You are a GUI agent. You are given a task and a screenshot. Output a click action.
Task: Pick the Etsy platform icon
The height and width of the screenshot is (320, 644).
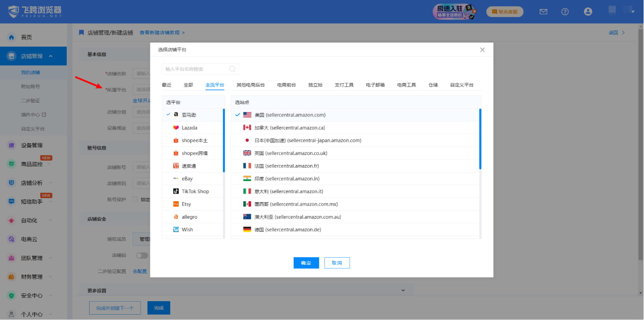[176, 204]
